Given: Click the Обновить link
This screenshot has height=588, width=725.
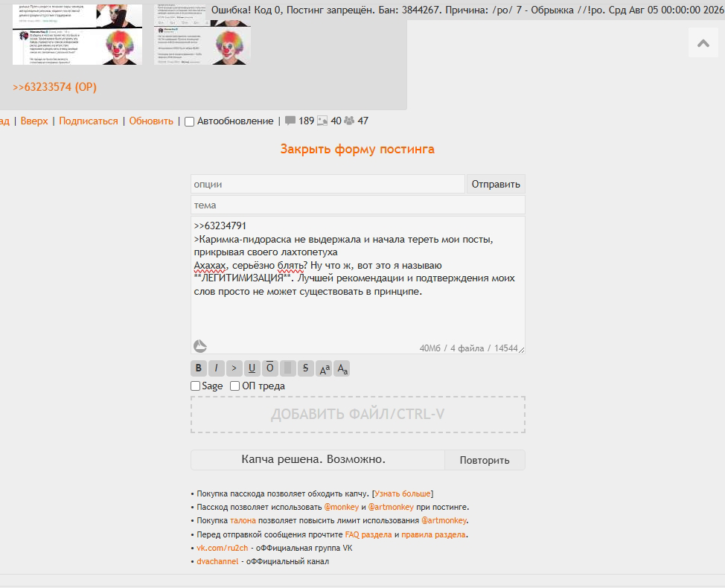Looking at the screenshot, I should [151, 121].
